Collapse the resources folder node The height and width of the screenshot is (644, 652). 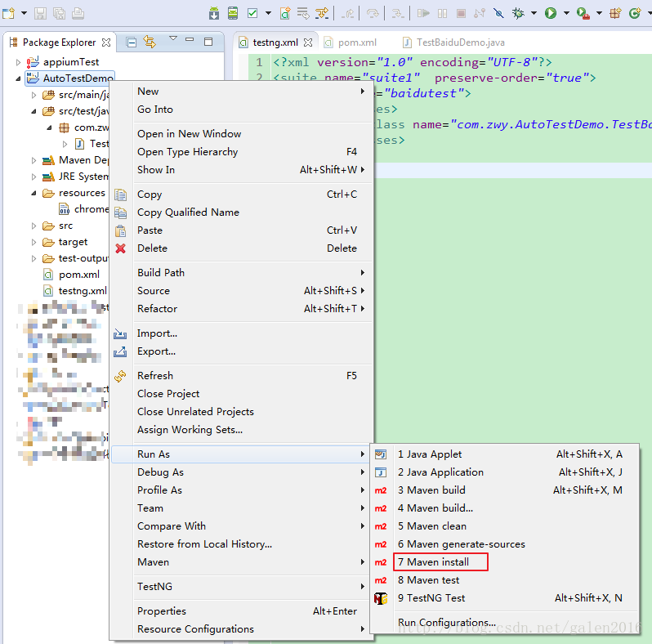33,194
